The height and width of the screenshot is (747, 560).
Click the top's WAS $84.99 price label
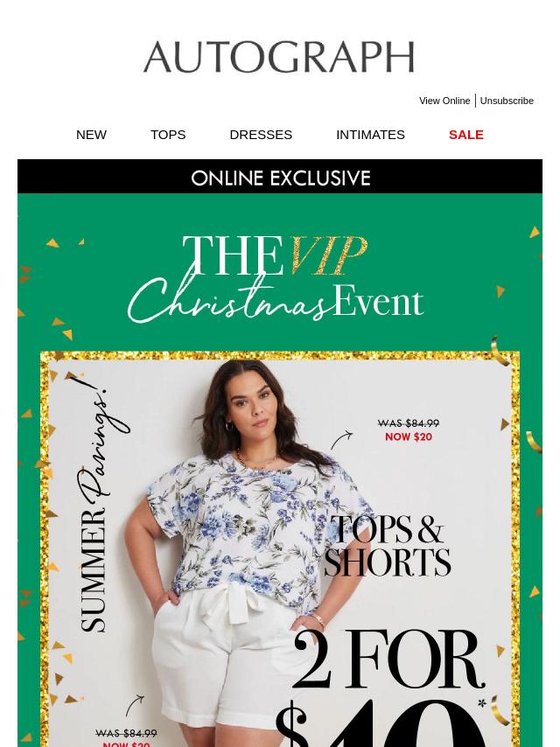tap(409, 423)
